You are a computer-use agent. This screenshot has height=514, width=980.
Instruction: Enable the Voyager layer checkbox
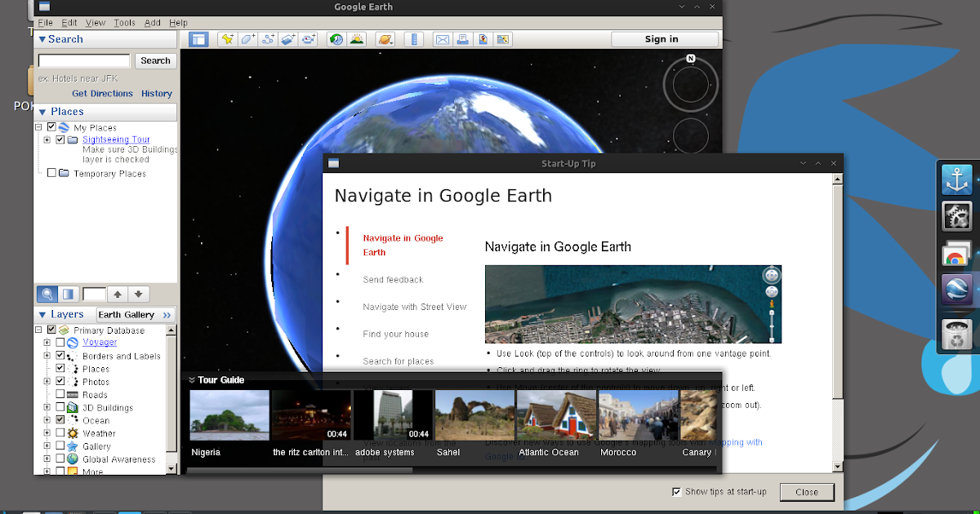(60, 343)
